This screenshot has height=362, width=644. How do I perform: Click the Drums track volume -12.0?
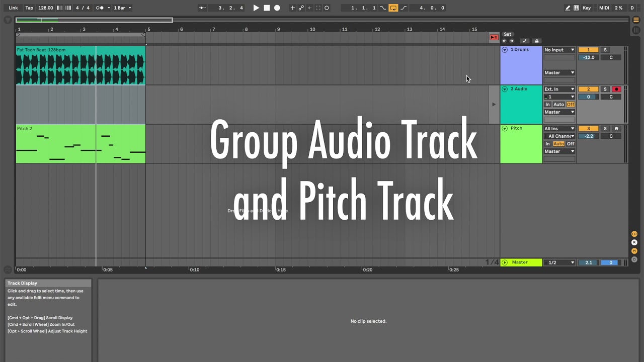(x=588, y=57)
